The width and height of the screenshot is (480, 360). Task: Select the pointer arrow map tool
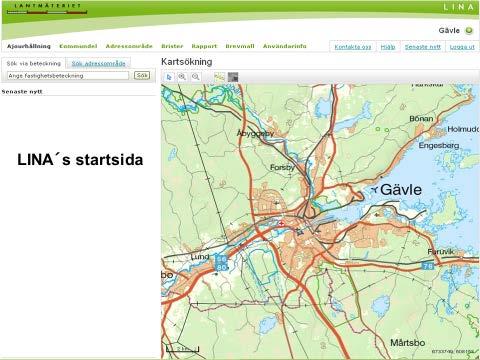[x=169, y=77]
